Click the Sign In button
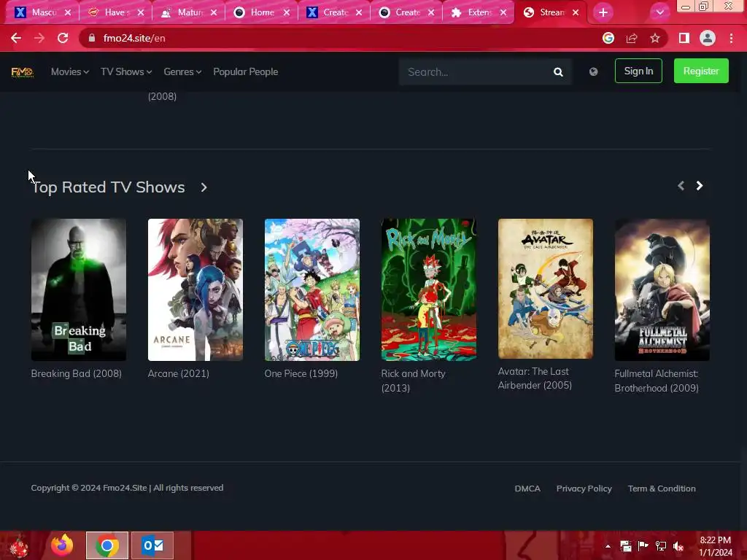The image size is (747, 560). pos(638,71)
